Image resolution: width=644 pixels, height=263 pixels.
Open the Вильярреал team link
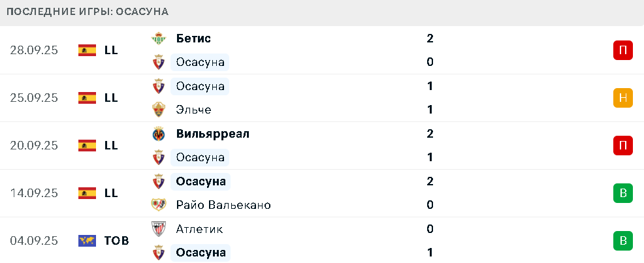[x=212, y=134]
